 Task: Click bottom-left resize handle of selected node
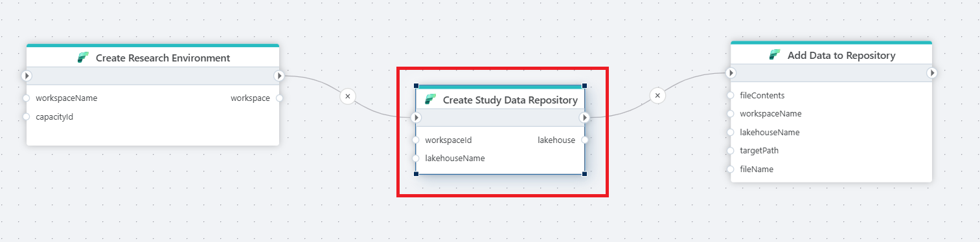pyautogui.click(x=416, y=173)
